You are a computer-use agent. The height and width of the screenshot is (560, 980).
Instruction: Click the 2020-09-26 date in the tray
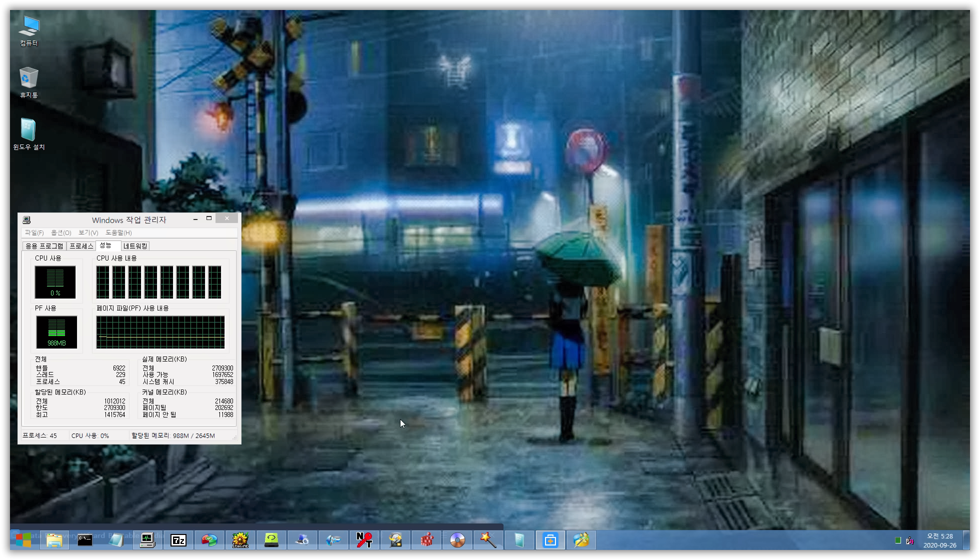[940, 545]
